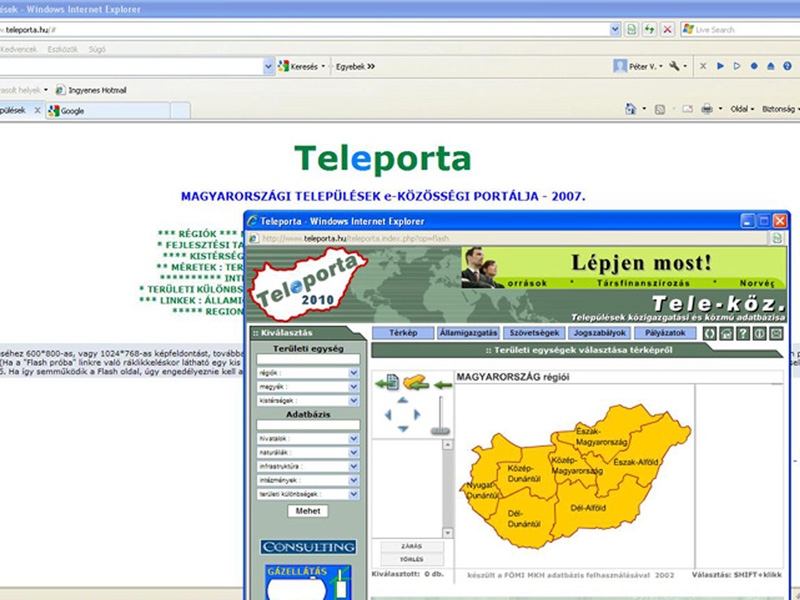Click the envelope mail icon in Teleporta
800x600 pixels.
[x=776, y=333]
